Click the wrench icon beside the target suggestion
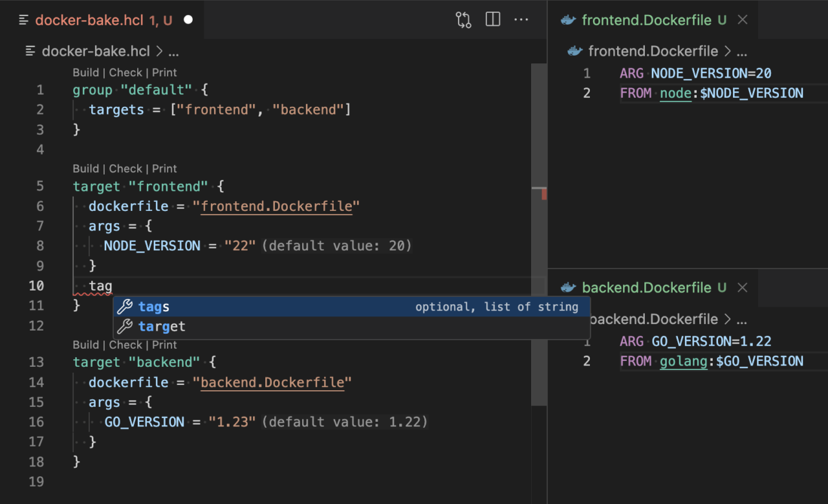 124,326
